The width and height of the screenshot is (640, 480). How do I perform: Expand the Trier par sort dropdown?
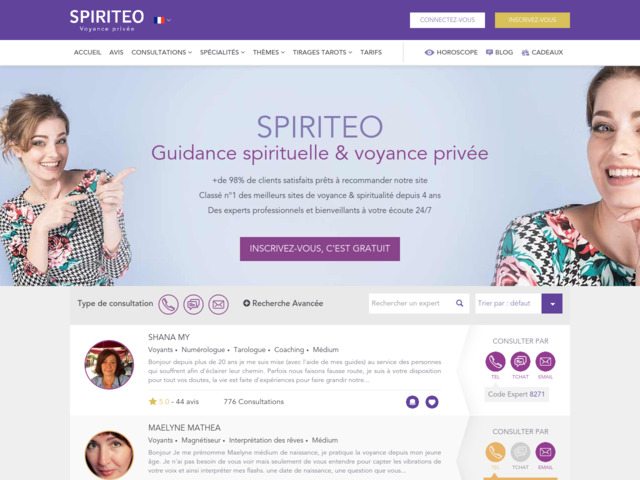pos(552,304)
